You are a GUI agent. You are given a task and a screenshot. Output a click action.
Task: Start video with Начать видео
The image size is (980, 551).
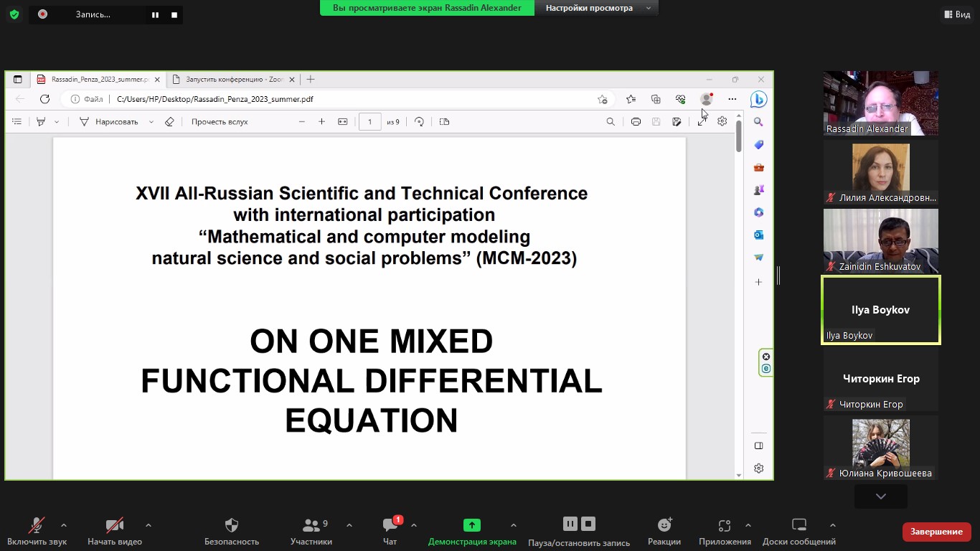coord(114,526)
